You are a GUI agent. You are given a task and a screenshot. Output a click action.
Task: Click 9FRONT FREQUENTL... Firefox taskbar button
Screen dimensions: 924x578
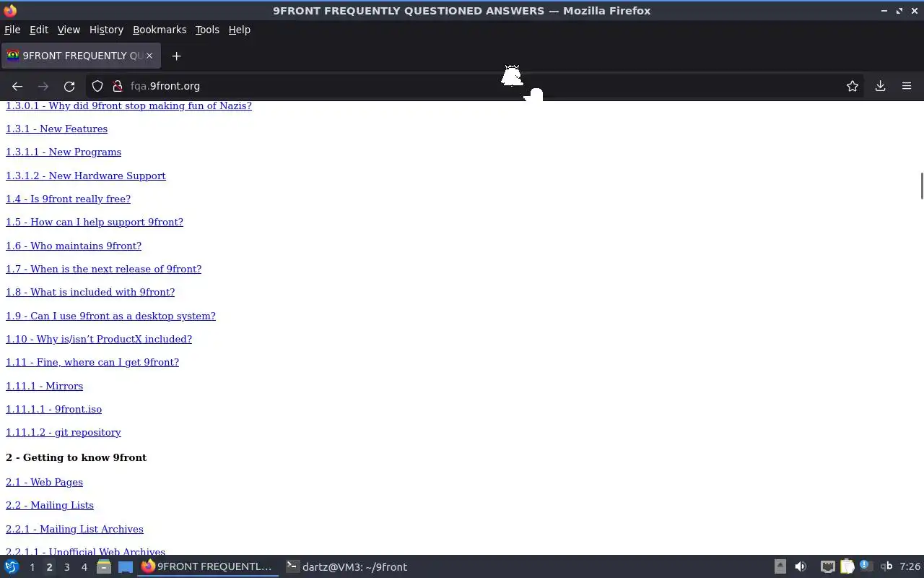(x=206, y=567)
